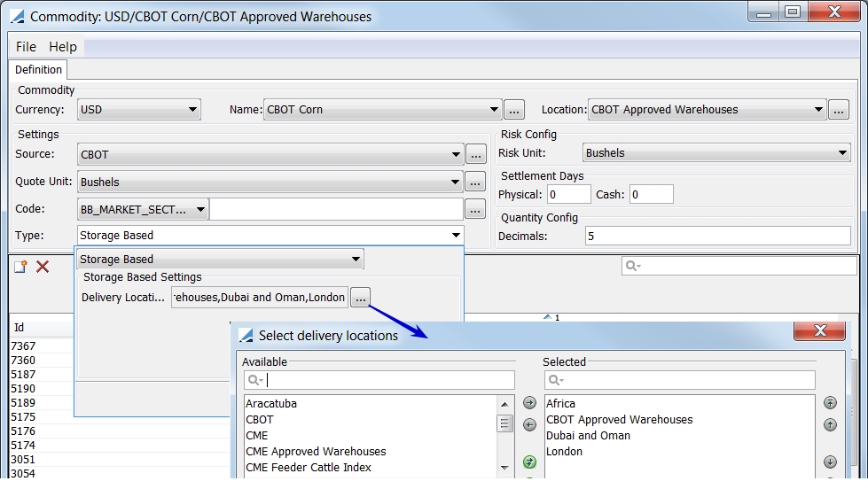The height and width of the screenshot is (489, 868).
Task: Click search icon in main table filter
Action: click(633, 266)
